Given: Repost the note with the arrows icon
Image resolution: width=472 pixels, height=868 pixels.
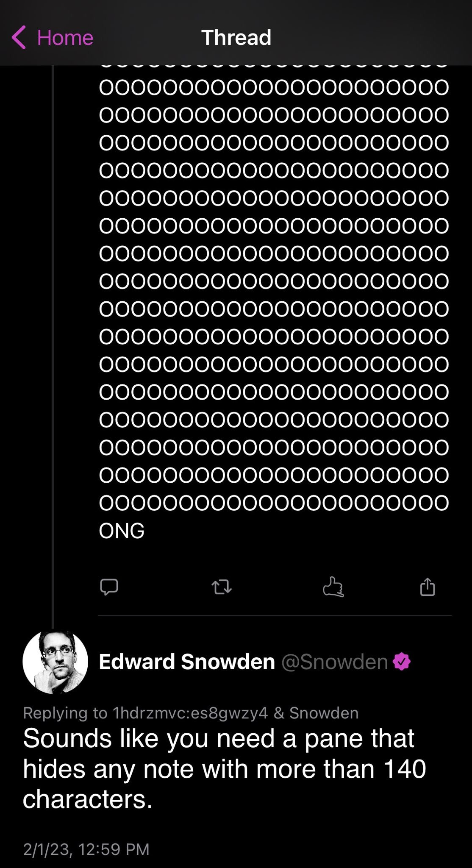Looking at the screenshot, I should (x=222, y=587).
